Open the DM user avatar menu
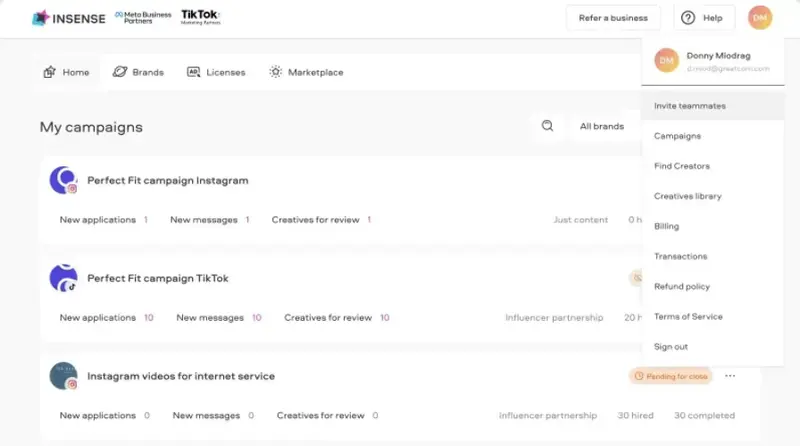 click(760, 18)
